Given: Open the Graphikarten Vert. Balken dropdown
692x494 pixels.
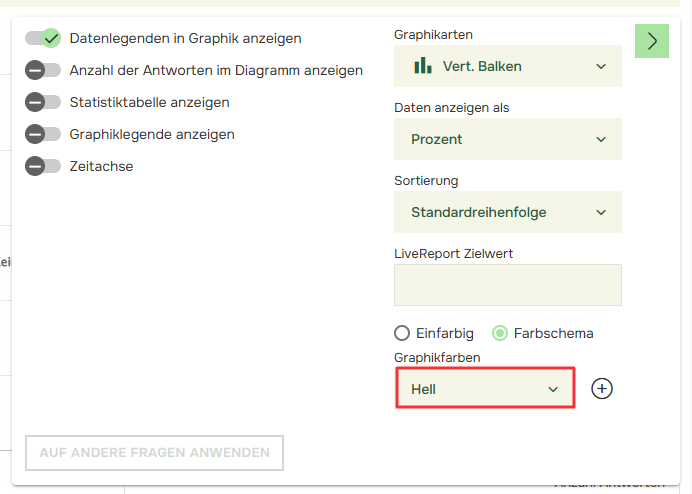Looking at the screenshot, I should coord(508,66).
